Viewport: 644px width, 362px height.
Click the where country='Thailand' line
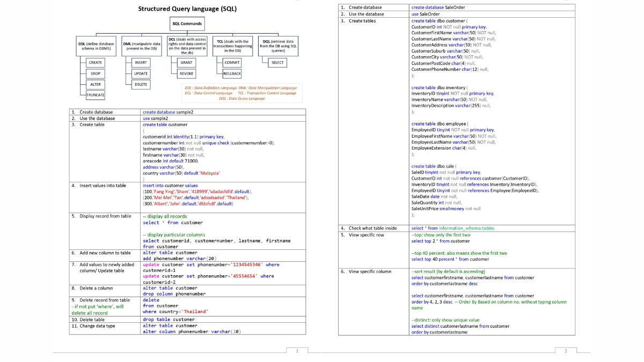click(175, 312)
